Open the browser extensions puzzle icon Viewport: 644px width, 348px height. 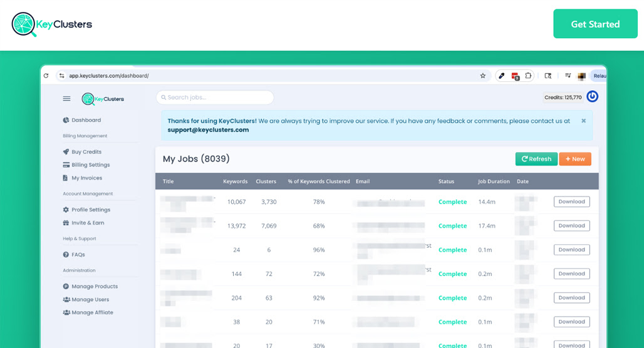pos(528,76)
